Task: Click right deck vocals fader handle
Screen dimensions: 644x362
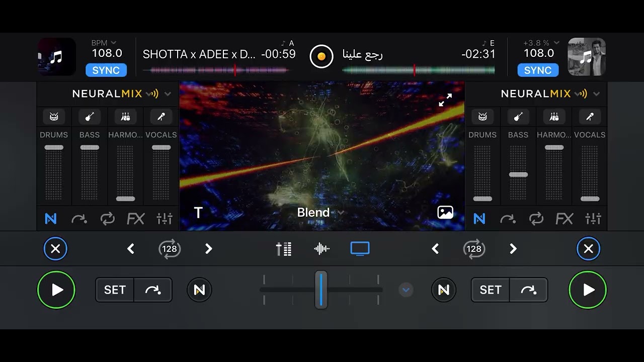Action: coord(590,199)
